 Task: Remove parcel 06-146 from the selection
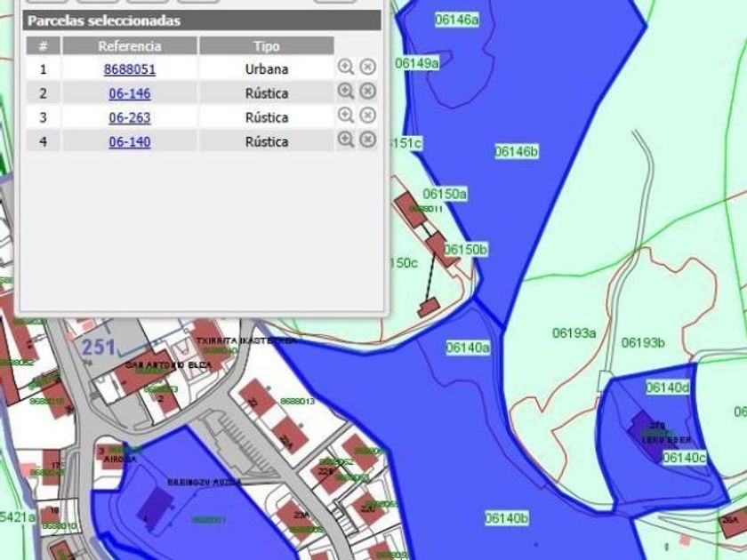click(368, 91)
